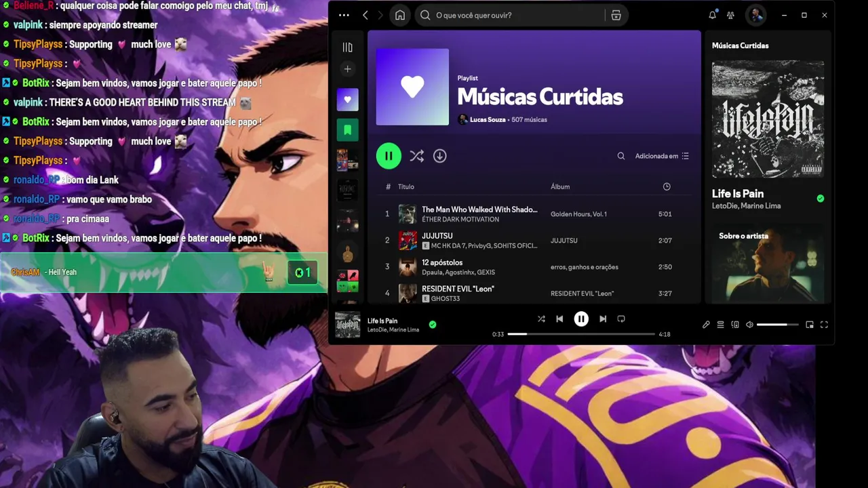The width and height of the screenshot is (868, 488).
Task: Open connect to a device icon
Action: pyautogui.click(x=735, y=325)
